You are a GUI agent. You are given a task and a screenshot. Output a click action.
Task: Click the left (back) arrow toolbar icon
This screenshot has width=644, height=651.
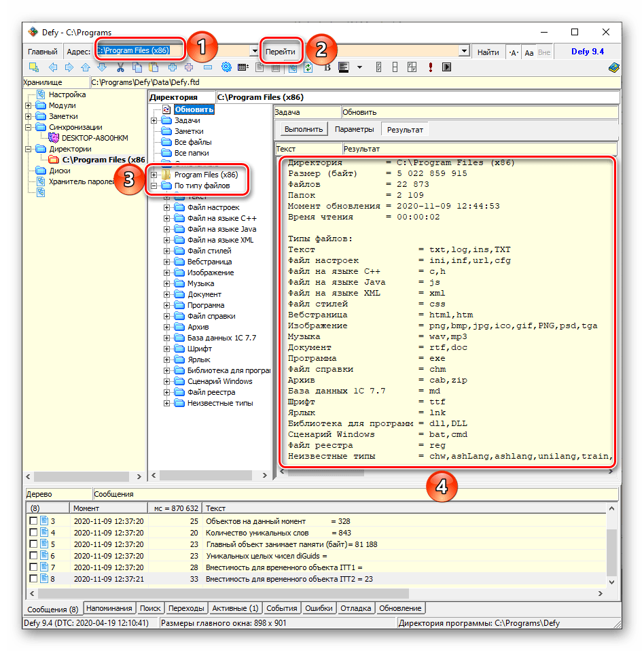point(53,67)
